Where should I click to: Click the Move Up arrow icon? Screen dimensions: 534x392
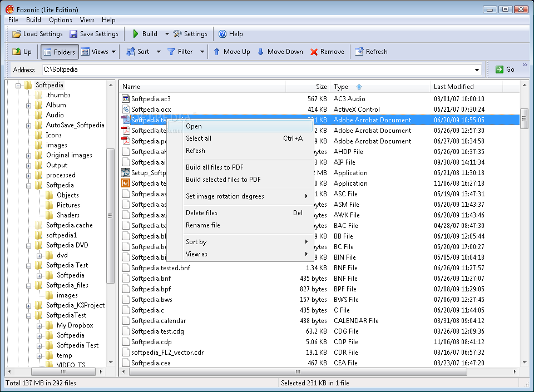(216, 52)
